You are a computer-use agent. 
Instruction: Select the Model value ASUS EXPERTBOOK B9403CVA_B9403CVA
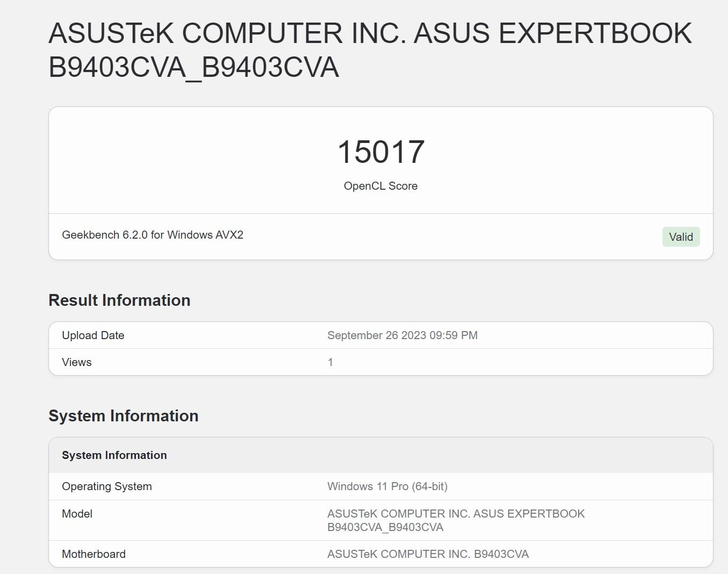pos(456,520)
